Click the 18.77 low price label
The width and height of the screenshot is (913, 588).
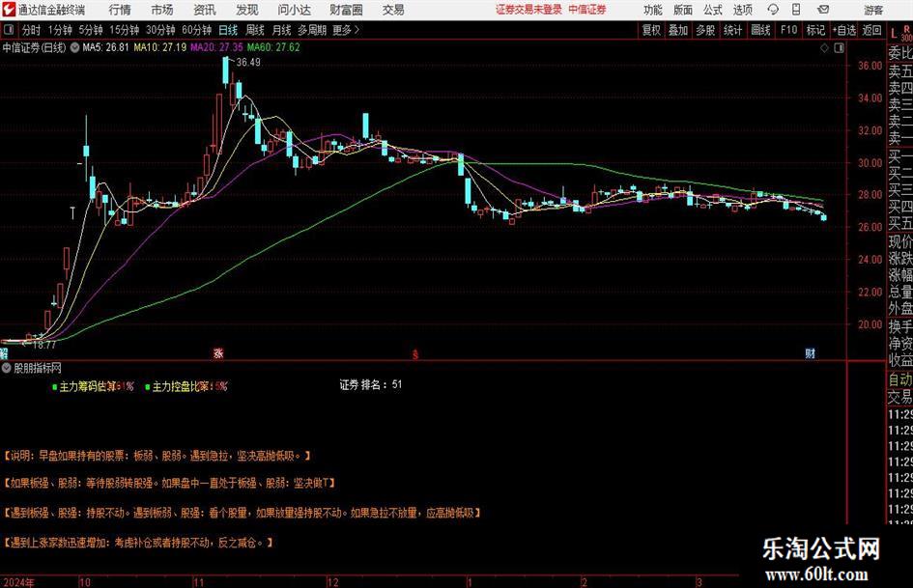click(x=44, y=345)
